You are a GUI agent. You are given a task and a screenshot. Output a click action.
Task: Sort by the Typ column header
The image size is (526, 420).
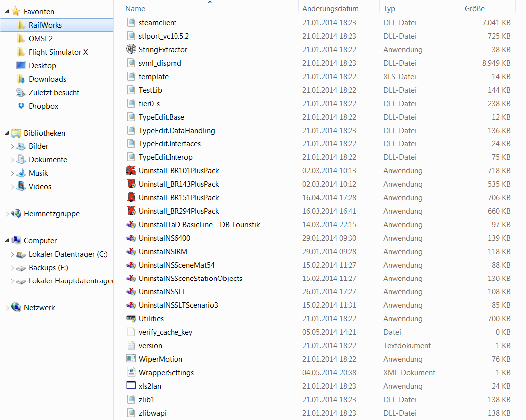tap(389, 8)
